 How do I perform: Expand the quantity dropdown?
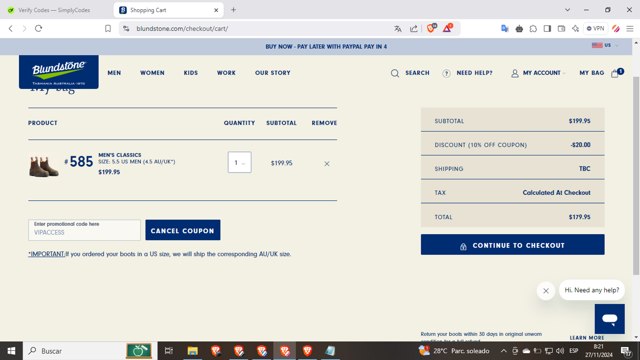pos(240,162)
